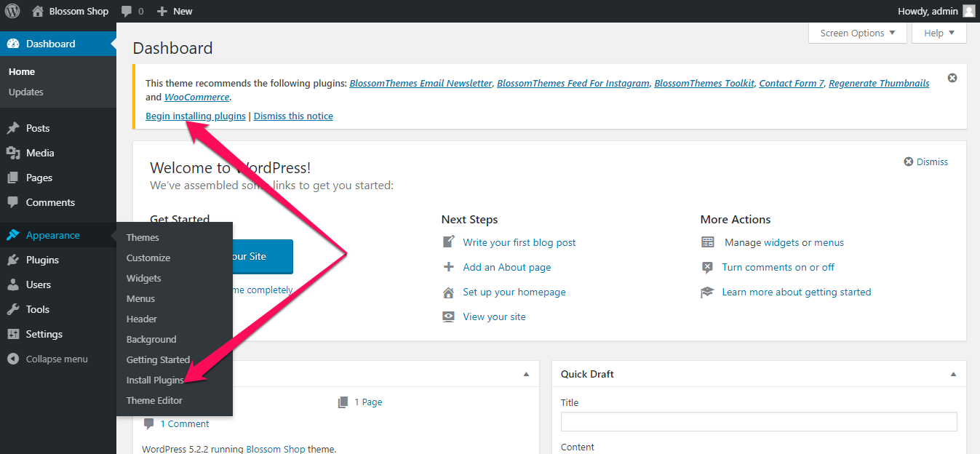Image resolution: width=980 pixels, height=454 pixels.
Task: Open the BlossomThemes Toolkit plugin link
Action: point(704,83)
